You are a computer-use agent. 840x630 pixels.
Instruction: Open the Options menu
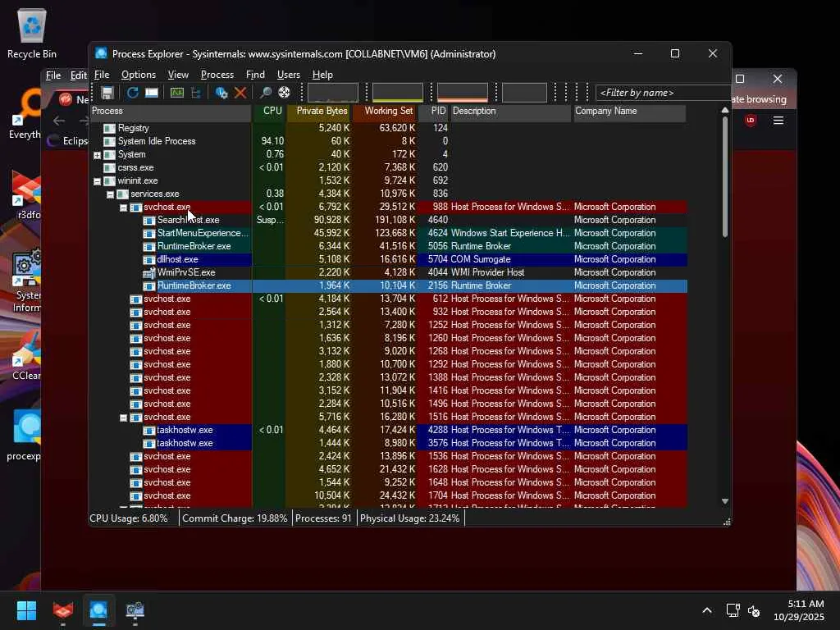(x=138, y=75)
